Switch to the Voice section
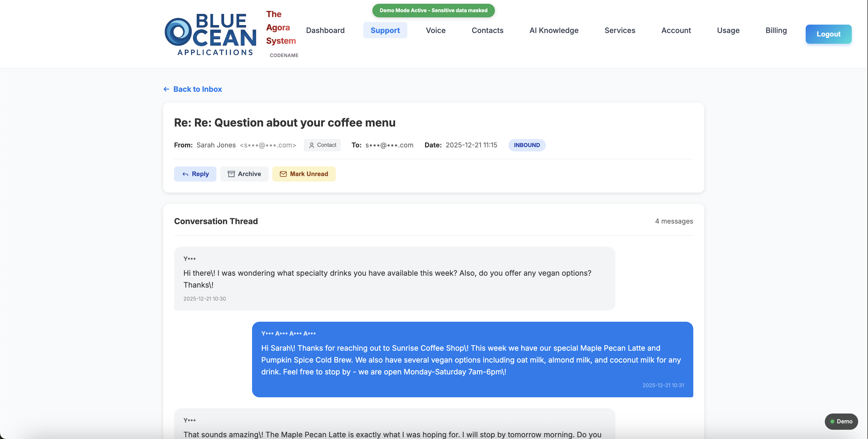The height and width of the screenshot is (439, 868). tap(435, 30)
